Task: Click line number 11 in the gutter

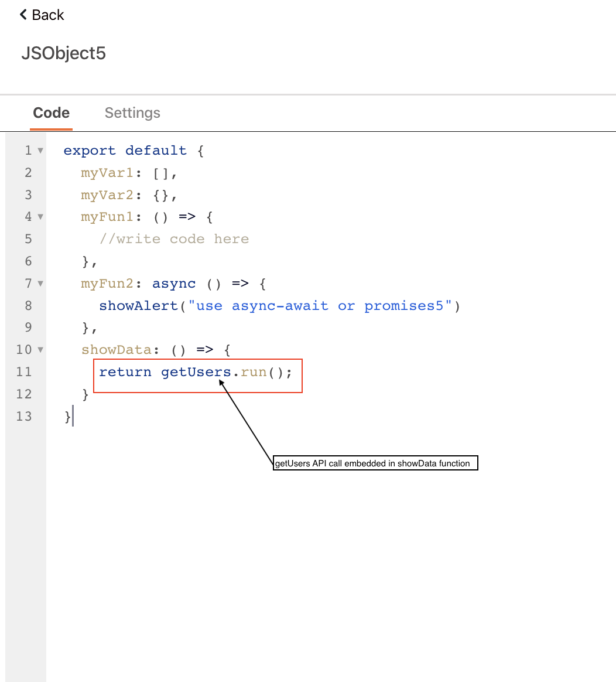Action: click(24, 371)
